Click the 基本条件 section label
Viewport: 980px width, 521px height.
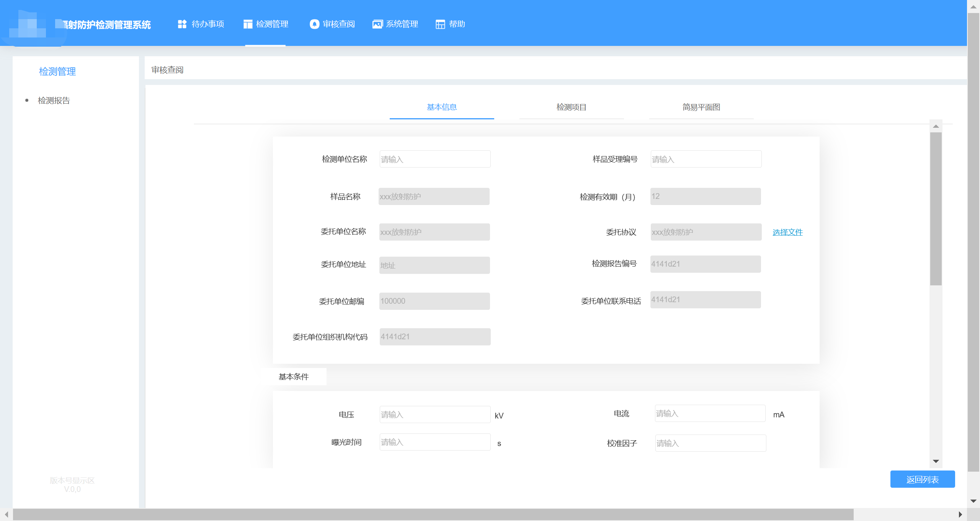click(x=294, y=377)
